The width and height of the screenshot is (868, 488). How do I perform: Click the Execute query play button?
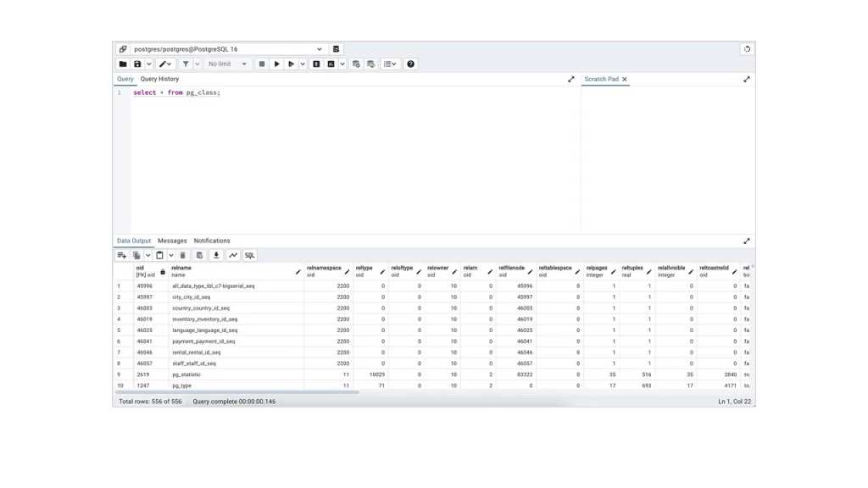(x=276, y=64)
